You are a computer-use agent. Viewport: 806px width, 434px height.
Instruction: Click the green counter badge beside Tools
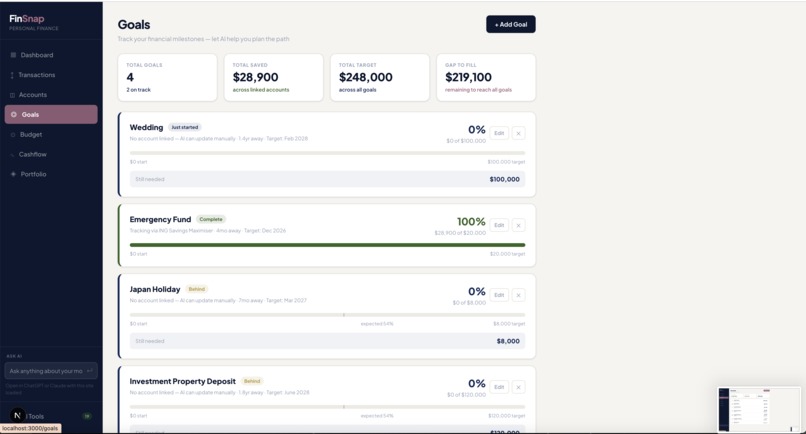(87, 416)
